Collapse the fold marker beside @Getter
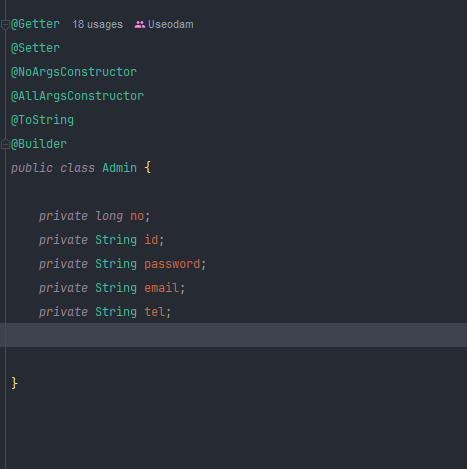Screen dimensions: 467x469 point(5,25)
